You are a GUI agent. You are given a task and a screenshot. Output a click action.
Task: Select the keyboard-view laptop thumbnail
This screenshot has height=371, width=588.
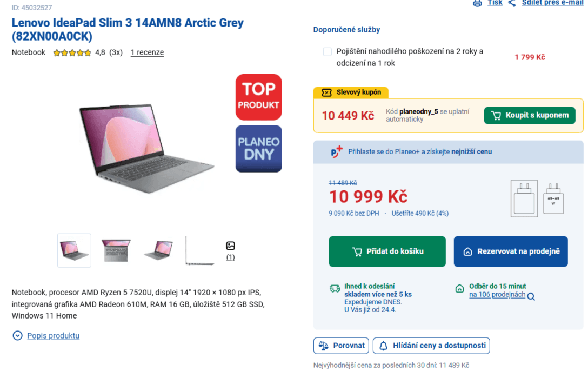tap(115, 250)
